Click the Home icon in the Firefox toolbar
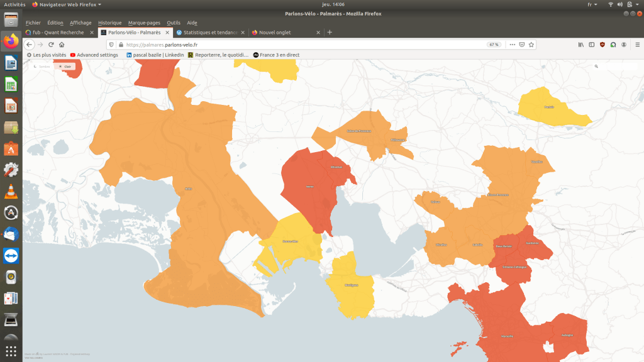The image size is (644, 362). coord(62,45)
